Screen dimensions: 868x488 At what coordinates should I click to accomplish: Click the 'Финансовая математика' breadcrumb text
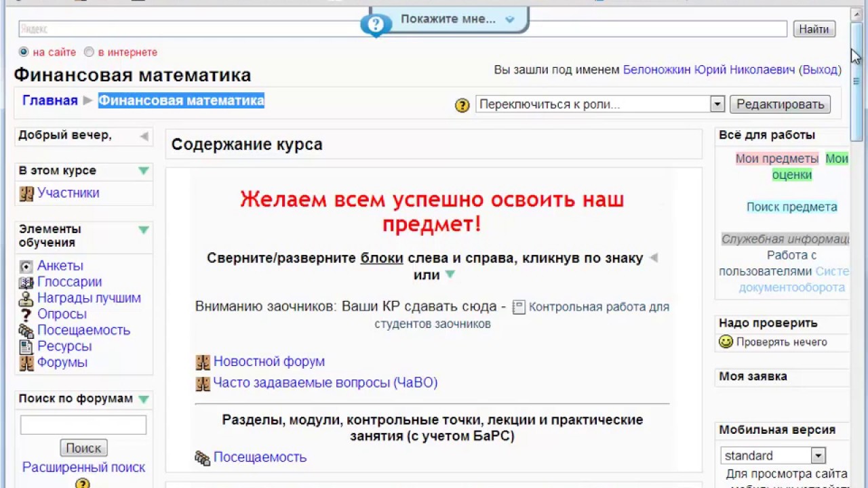pyautogui.click(x=181, y=100)
